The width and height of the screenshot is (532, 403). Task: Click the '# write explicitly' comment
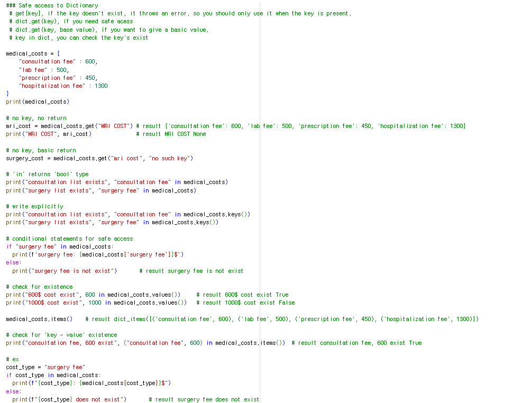[x=34, y=206]
